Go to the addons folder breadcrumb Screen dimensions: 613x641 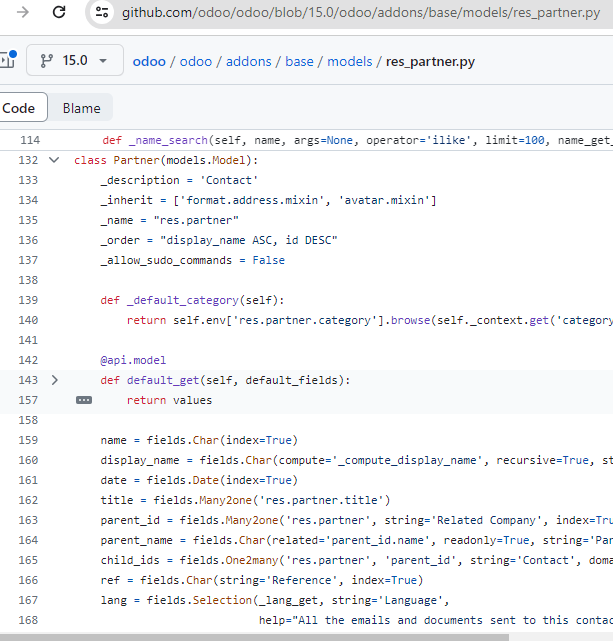(248, 61)
